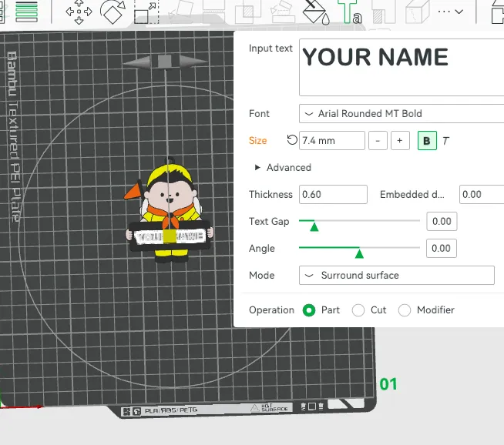Select the greyed cube tool icon

(417, 12)
